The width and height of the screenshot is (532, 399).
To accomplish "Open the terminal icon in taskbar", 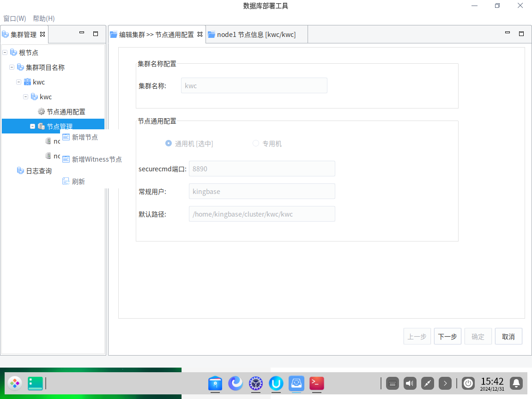I will 316,383.
